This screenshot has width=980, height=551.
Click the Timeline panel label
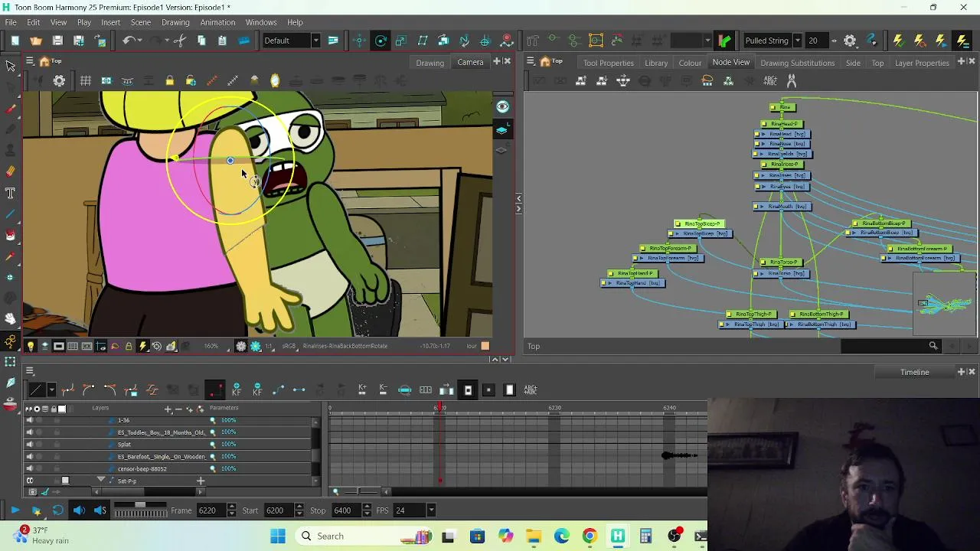pyautogui.click(x=914, y=372)
